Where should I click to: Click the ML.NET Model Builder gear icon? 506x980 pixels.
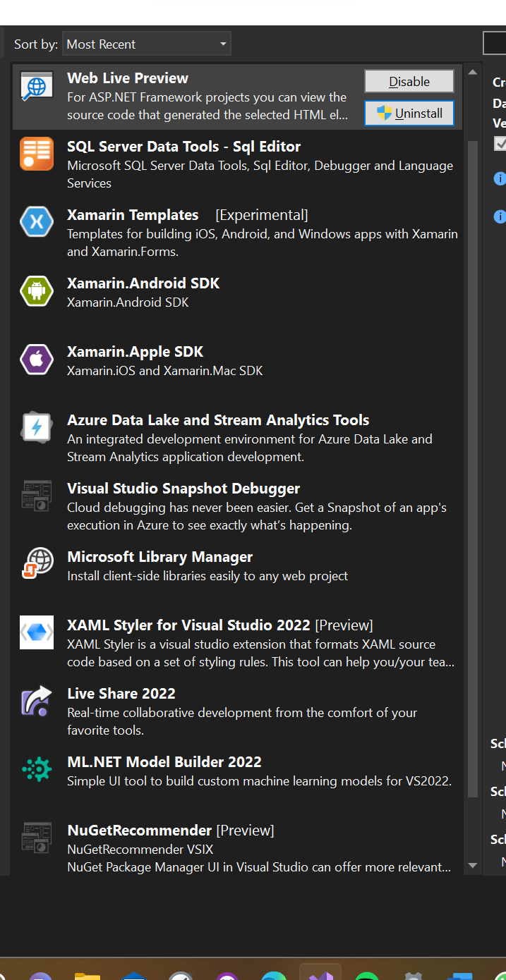click(x=37, y=769)
